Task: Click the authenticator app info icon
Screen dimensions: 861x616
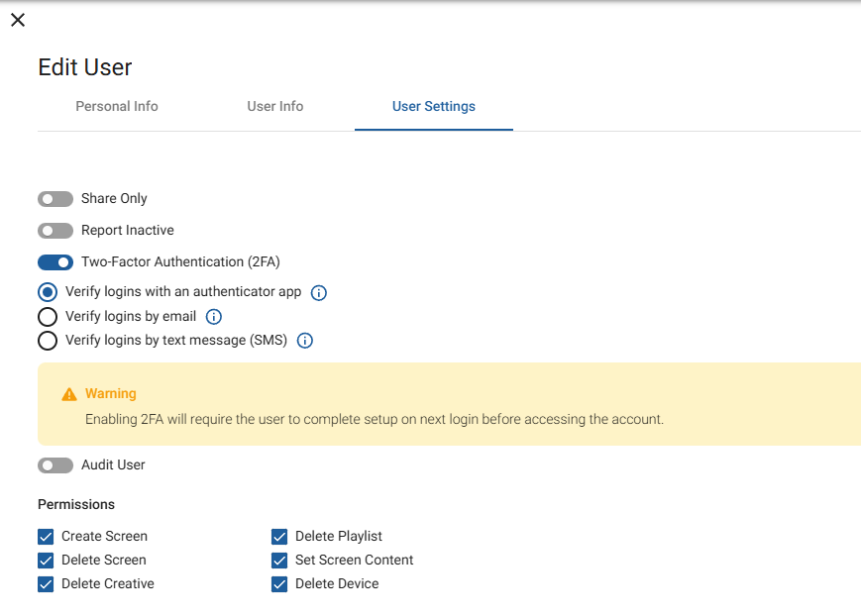Action: point(318,292)
